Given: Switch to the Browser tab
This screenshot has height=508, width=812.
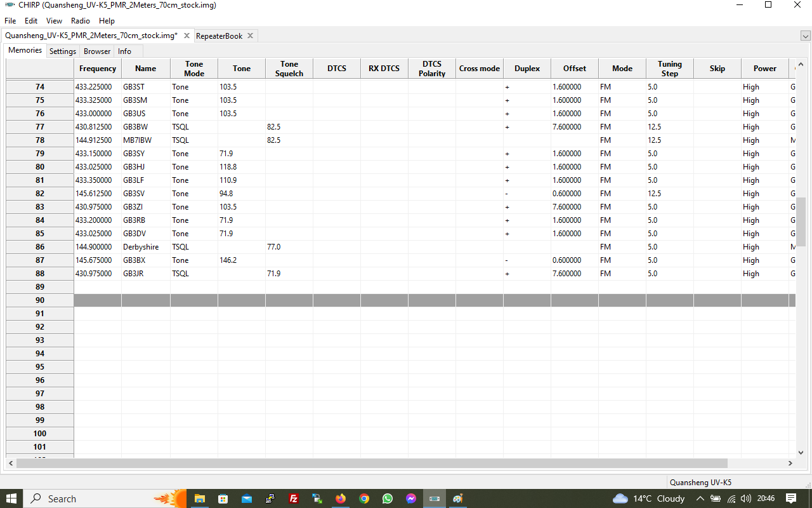Looking at the screenshot, I should 97,51.
